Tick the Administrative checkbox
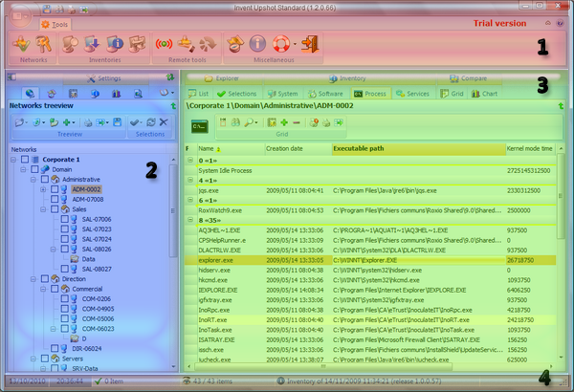574x392 pixels. tap(45, 179)
